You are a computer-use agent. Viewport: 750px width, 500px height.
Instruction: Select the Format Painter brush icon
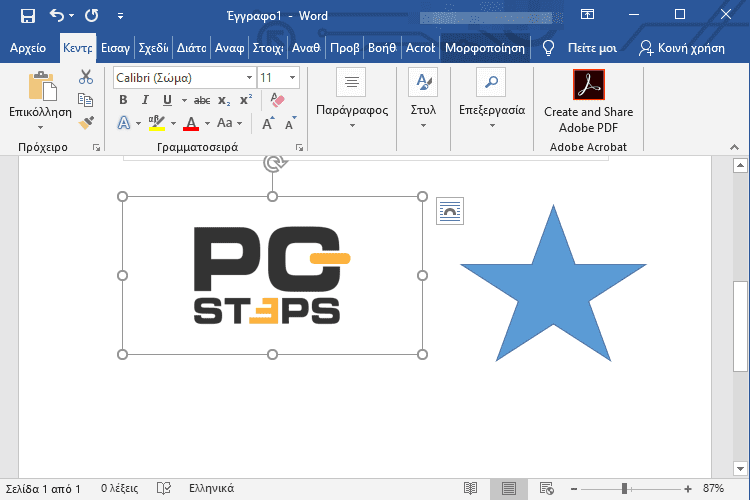(x=86, y=123)
